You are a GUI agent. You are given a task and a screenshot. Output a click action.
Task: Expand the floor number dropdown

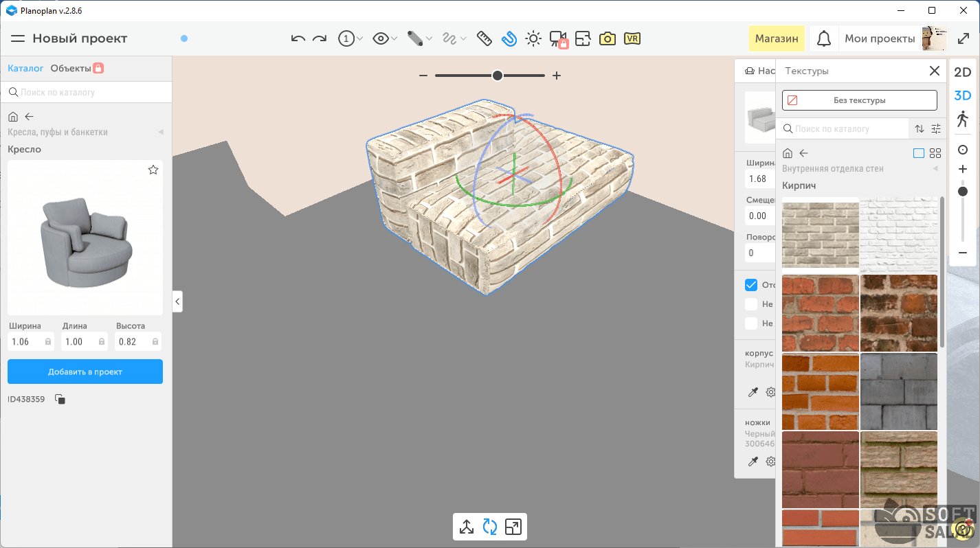coord(350,39)
